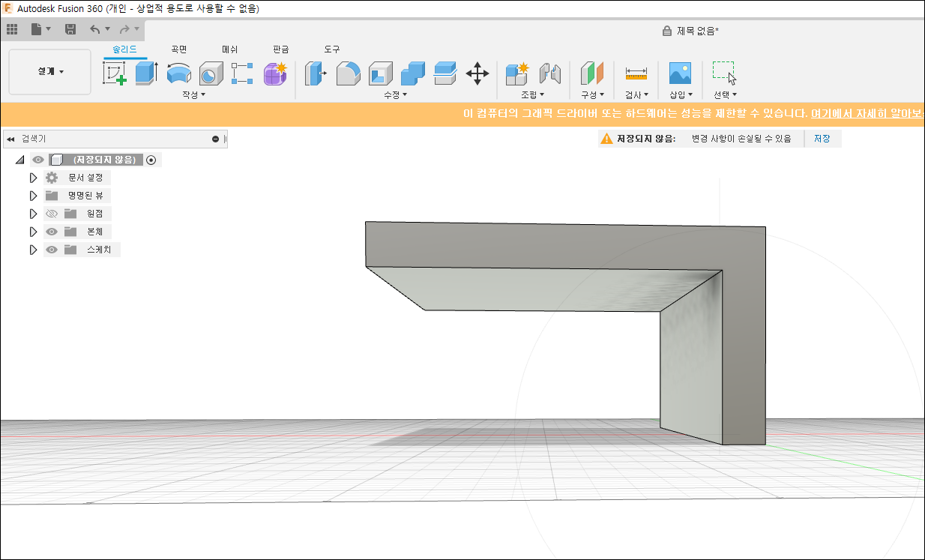Open the 작성 dropdown menu

pyautogui.click(x=193, y=95)
